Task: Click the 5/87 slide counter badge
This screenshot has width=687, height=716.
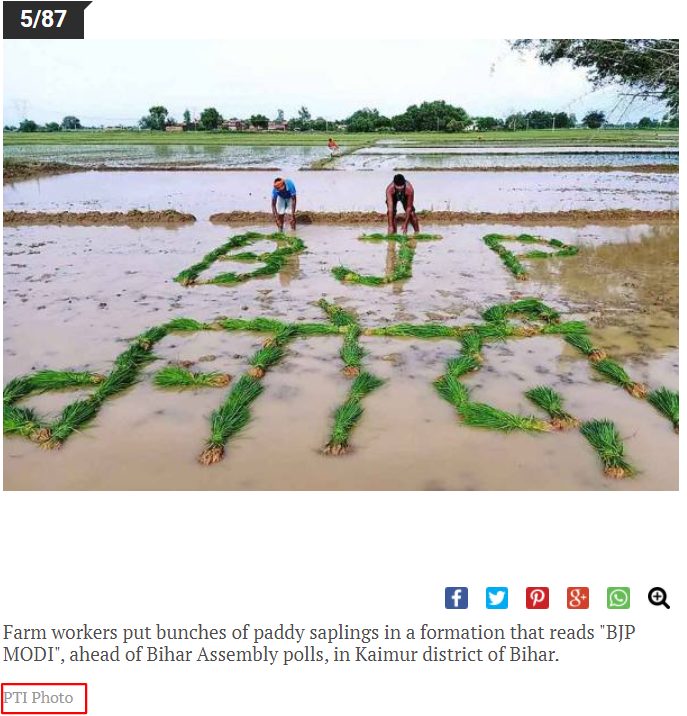Action: pyautogui.click(x=43, y=19)
